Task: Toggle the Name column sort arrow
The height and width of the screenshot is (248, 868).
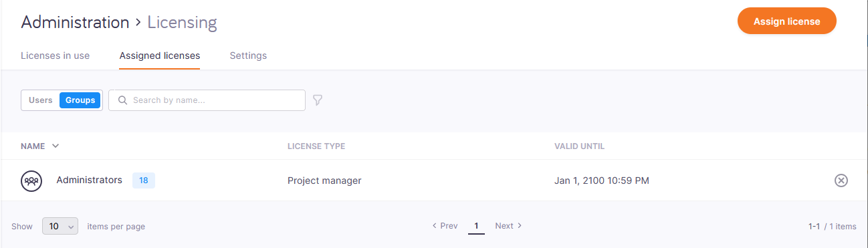Action: [56, 146]
